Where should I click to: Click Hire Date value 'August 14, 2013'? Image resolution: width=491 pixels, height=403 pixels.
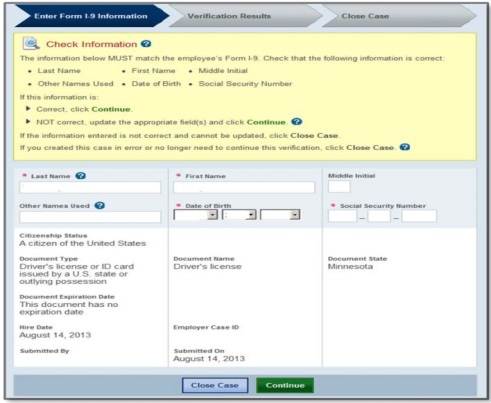click(x=55, y=335)
